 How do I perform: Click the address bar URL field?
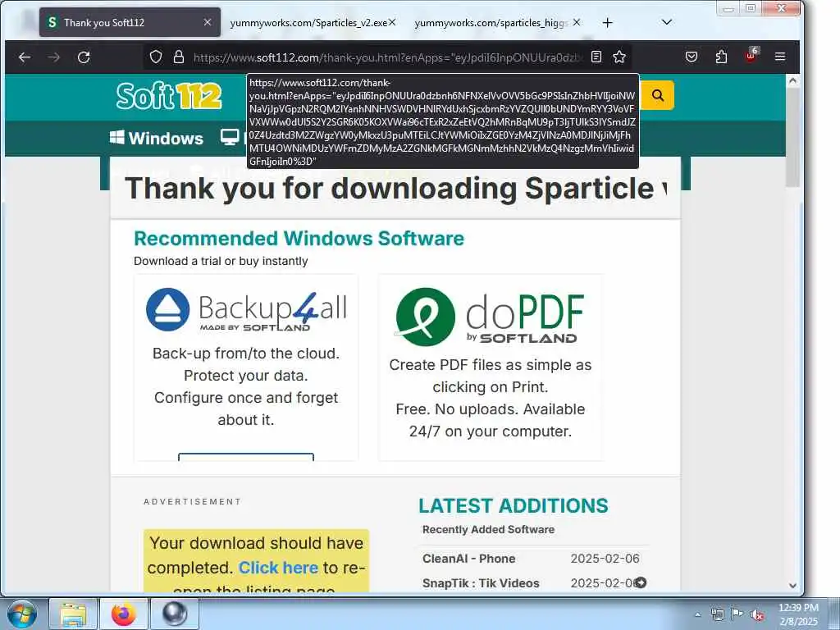coord(388,57)
